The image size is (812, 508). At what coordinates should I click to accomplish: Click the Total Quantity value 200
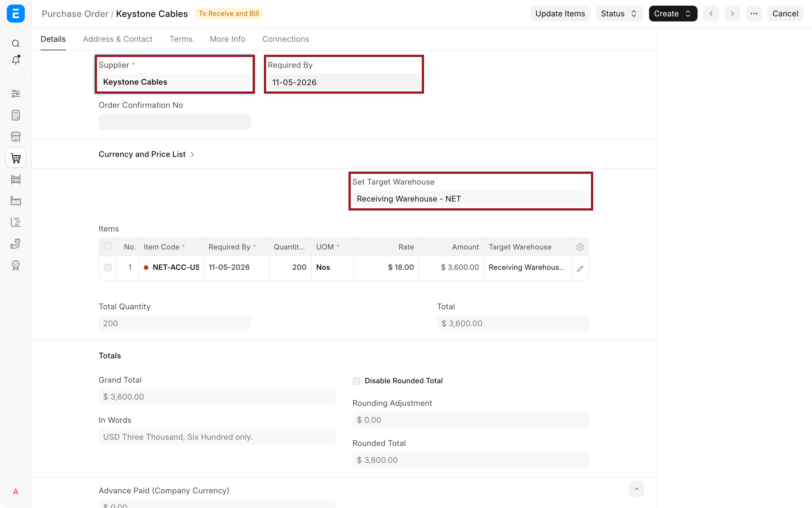[x=175, y=323]
